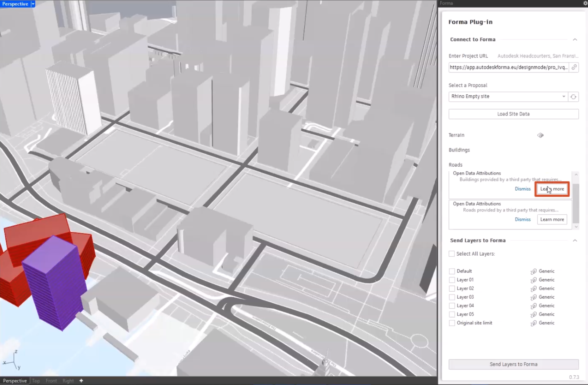The image size is (588, 385).
Task: Click the Send Layers to Forma button
Action: tap(513, 364)
